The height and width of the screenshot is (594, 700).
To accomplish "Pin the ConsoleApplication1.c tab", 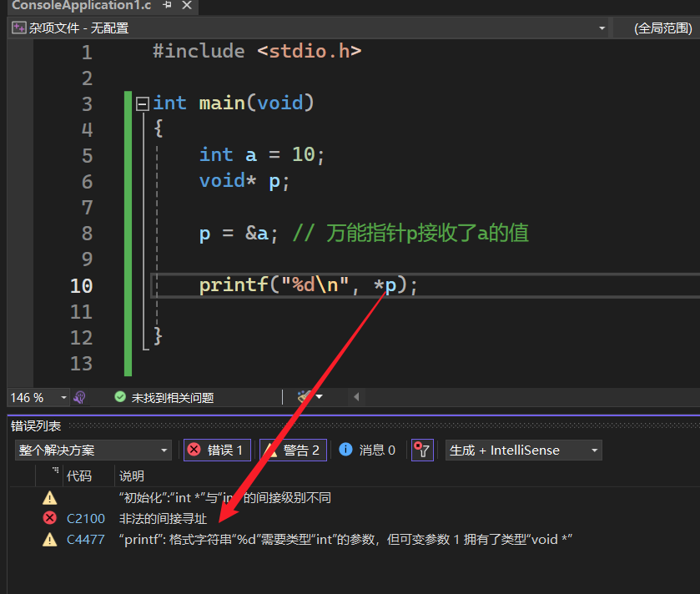I will pyautogui.click(x=167, y=6).
